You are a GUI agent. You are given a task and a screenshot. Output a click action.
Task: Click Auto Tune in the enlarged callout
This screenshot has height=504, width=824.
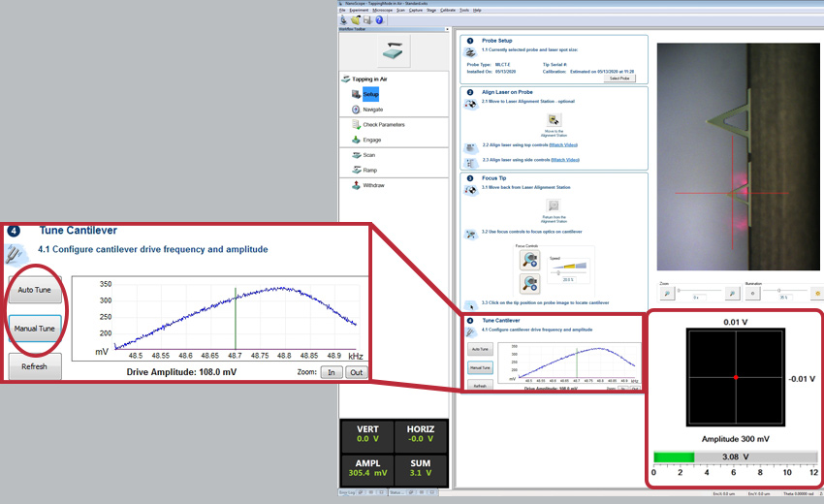[35, 290]
